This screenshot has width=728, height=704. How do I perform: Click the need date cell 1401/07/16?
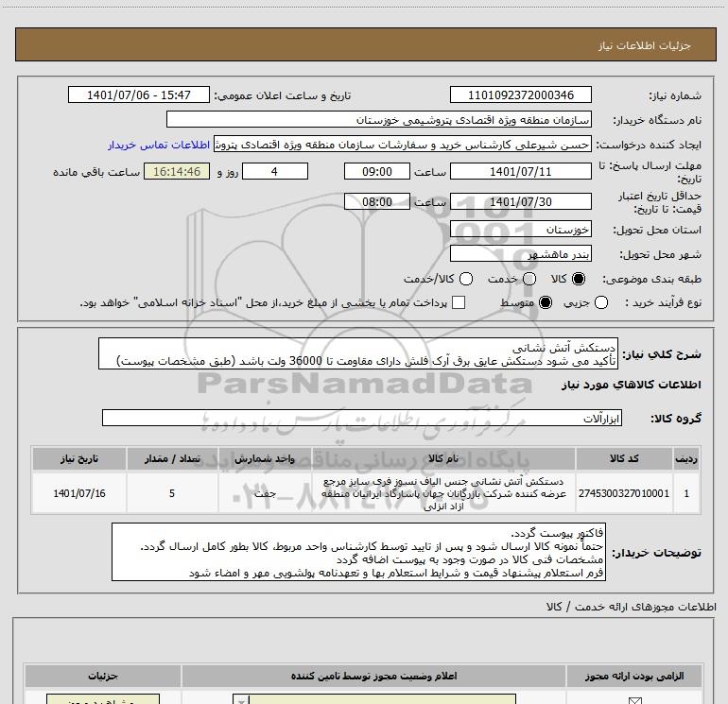pyautogui.click(x=79, y=493)
